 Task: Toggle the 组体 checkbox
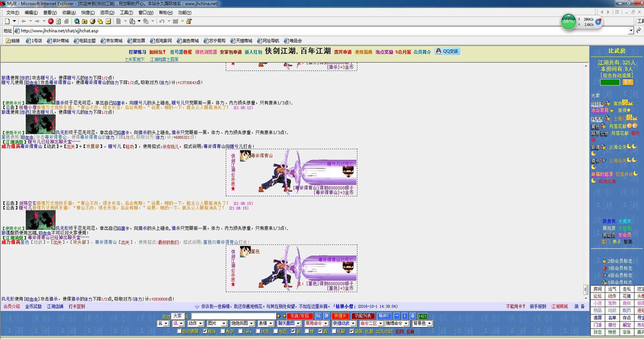point(205,331)
